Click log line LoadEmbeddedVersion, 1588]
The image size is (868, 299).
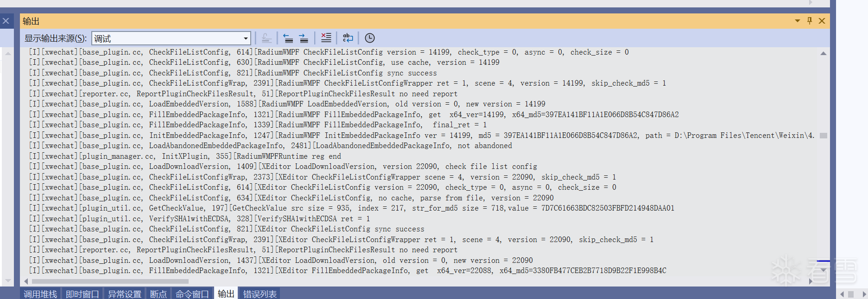287,104
